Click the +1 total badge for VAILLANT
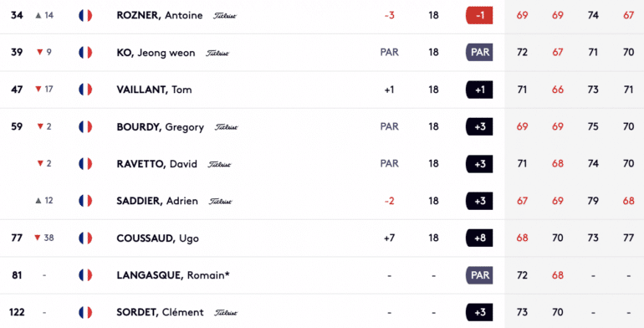This screenshot has height=328, width=644. tap(479, 90)
